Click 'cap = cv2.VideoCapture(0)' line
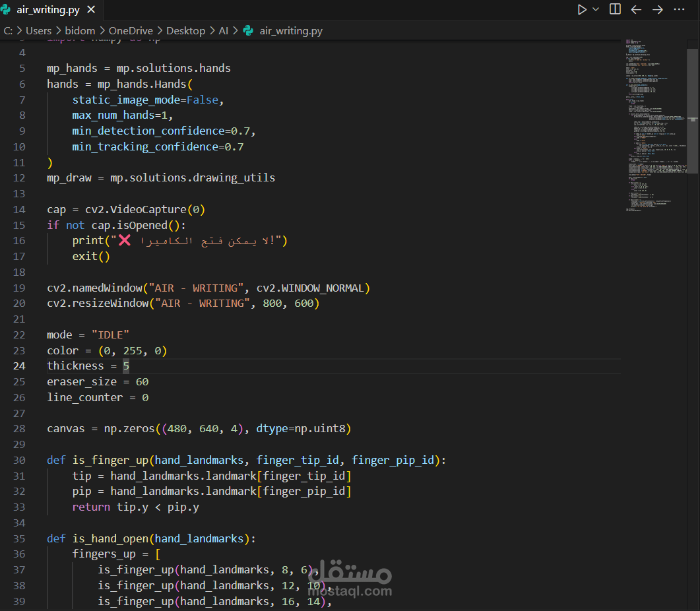 tap(126, 210)
